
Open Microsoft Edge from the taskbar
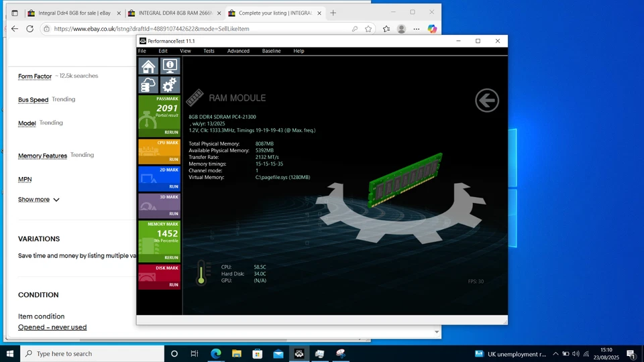216,353
